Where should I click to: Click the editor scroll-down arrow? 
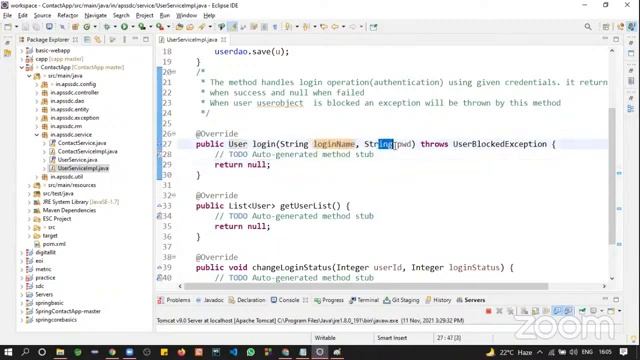pyautogui.click(x=612, y=278)
